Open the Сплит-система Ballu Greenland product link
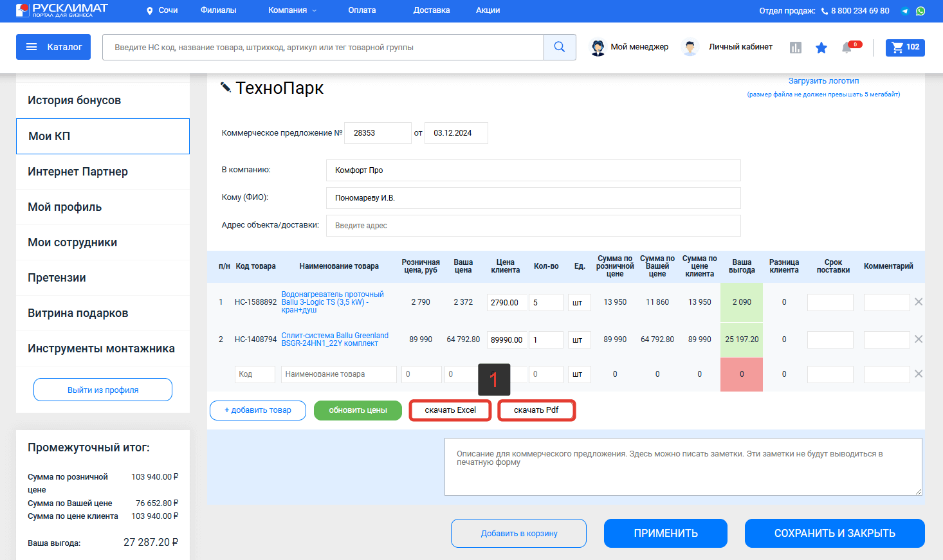Image resolution: width=943 pixels, height=560 pixels. [x=335, y=339]
